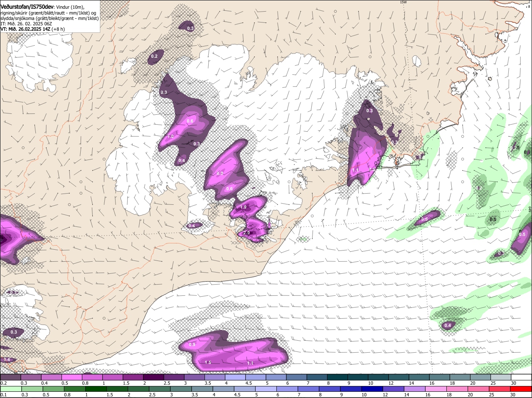Click the 1.0 precipitation value on the map
532x398 pixels.
click(170, 136)
